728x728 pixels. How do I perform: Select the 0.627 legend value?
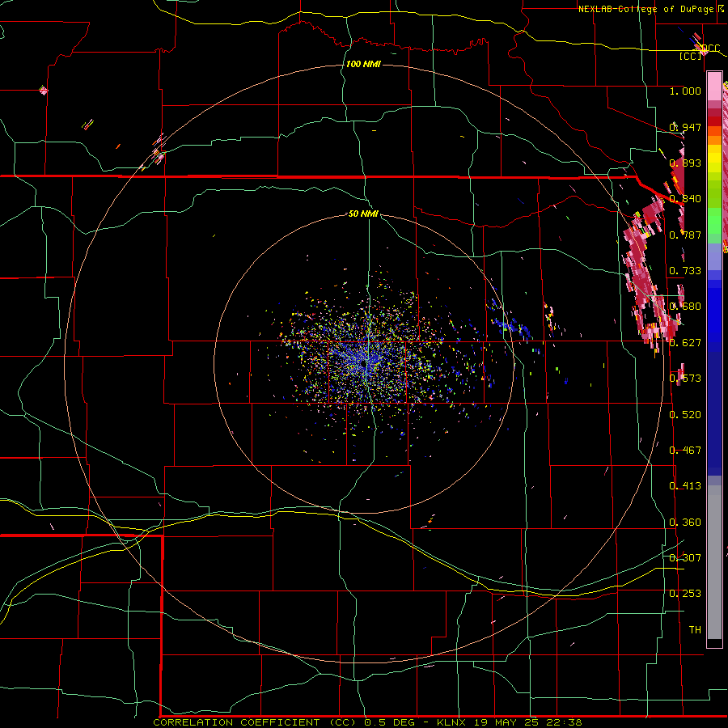pos(685,343)
